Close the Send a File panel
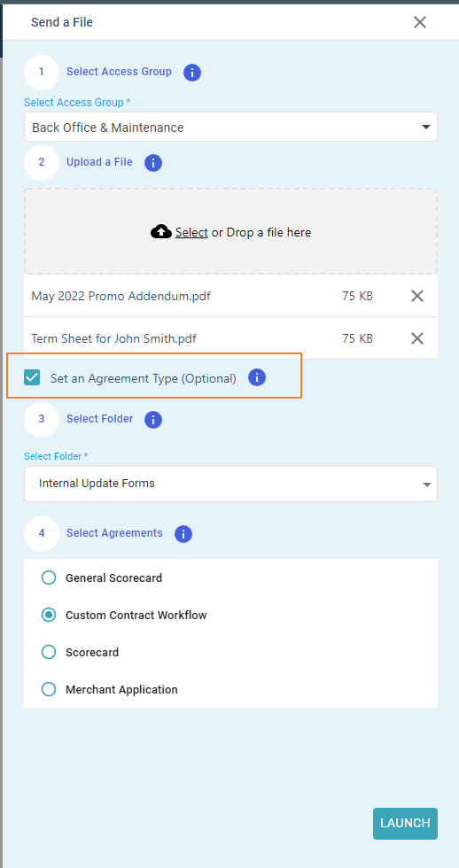The image size is (459, 868). click(x=420, y=22)
